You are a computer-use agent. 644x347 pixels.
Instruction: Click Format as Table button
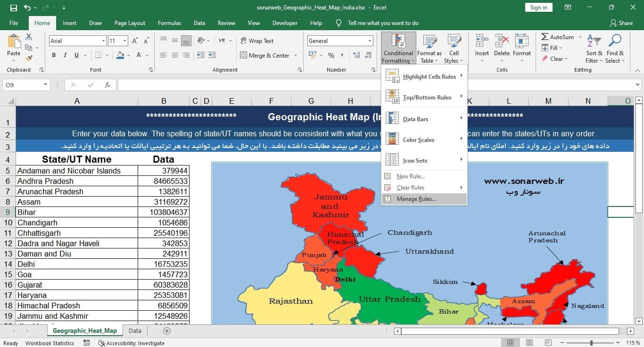[x=429, y=49]
